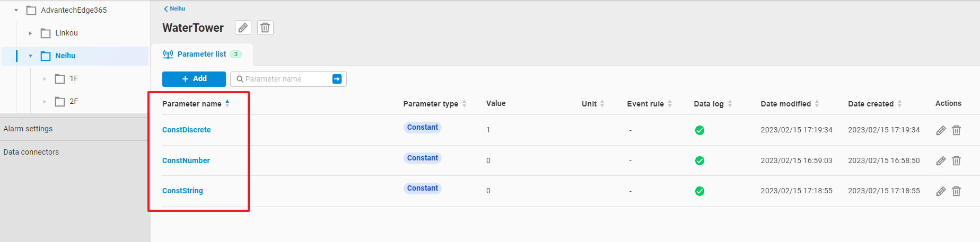Expand the 1F folder arrow

coord(45,79)
